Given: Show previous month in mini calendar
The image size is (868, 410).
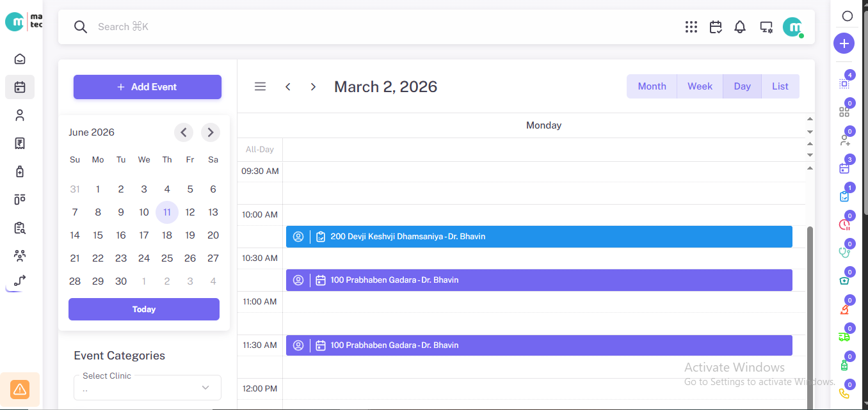Looking at the screenshot, I should pos(184,132).
